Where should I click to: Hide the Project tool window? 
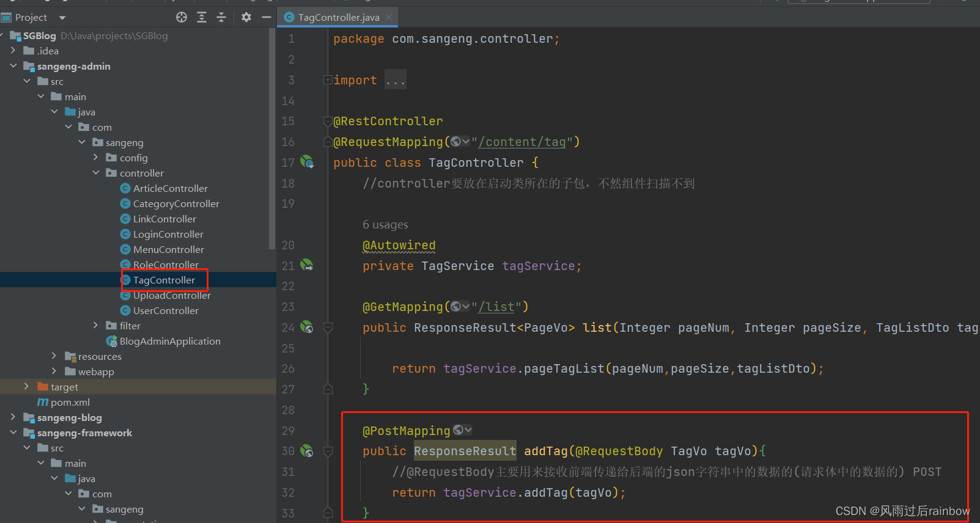coord(267,17)
